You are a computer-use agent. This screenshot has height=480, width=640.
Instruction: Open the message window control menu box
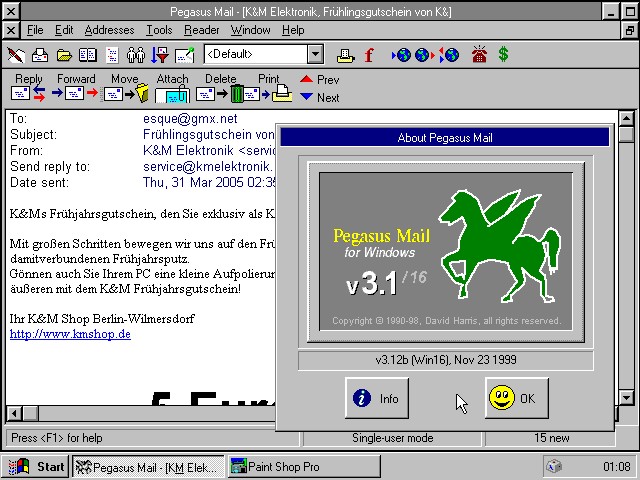pos(11,30)
